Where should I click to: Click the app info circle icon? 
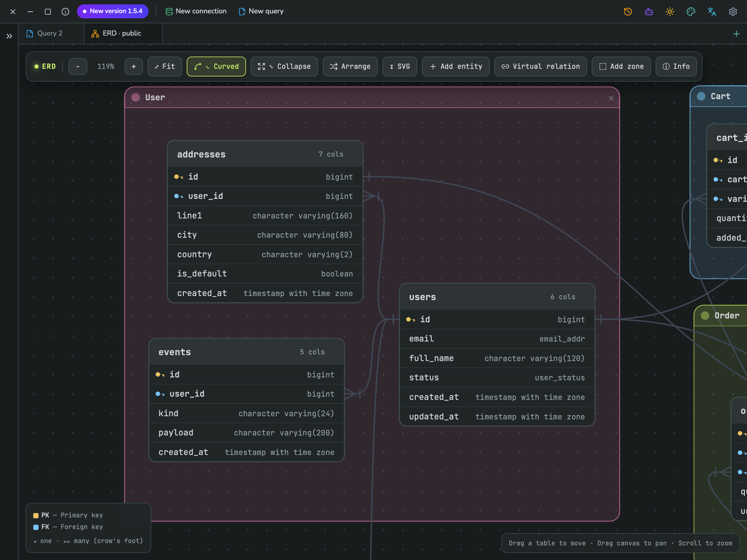[x=66, y=11]
